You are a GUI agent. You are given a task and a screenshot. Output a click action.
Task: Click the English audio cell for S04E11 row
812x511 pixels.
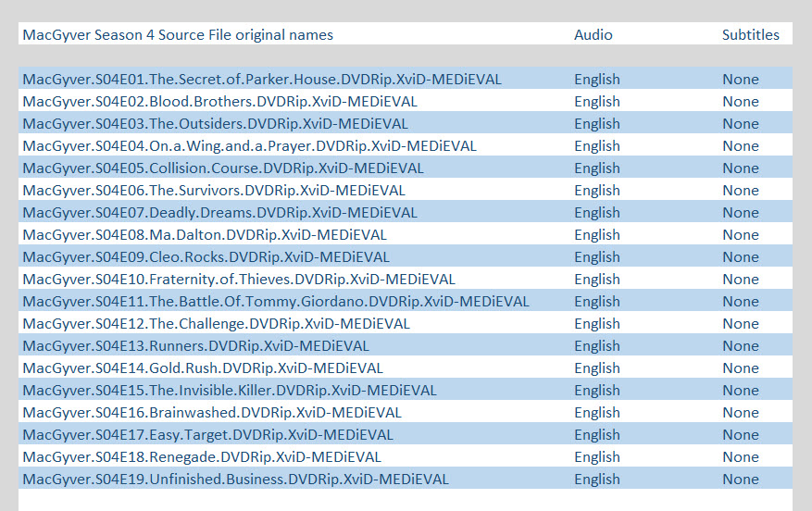tap(597, 302)
